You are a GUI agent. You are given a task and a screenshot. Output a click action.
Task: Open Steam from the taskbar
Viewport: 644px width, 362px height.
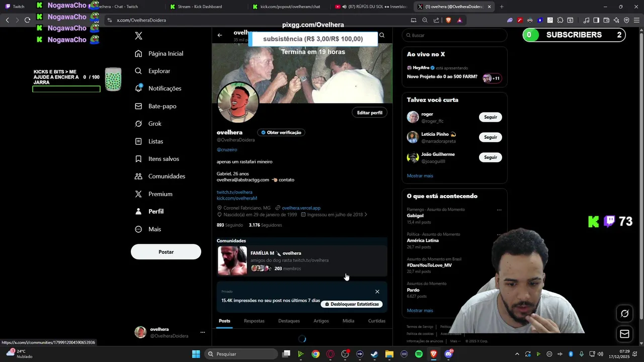coord(374,354)
